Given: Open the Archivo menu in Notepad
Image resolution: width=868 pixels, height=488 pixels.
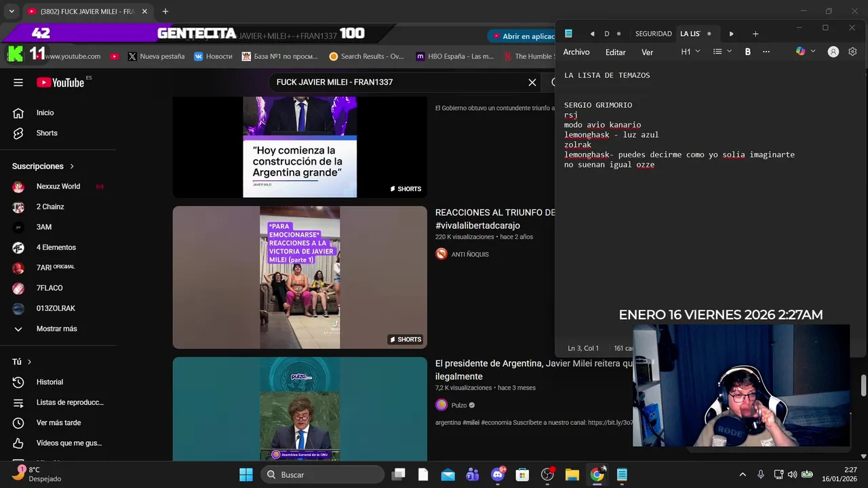Looking at the screenshot, I should tap(576, 52).
